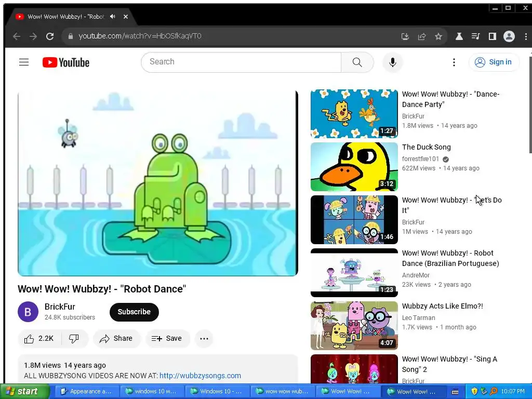Click the search magnifier button
This screenshot has height=399, width=532.
coord(357,62)
